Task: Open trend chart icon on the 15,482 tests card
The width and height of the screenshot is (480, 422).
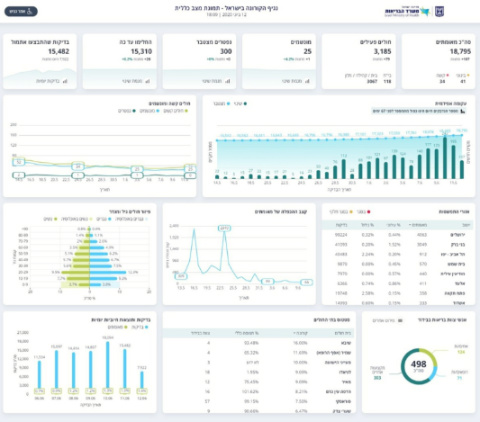Action: click(x=65, y=81)
